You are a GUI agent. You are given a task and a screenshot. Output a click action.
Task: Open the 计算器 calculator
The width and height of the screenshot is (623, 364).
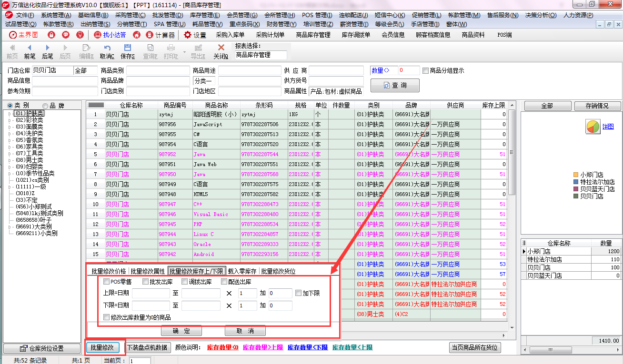(x=161, y=35)
